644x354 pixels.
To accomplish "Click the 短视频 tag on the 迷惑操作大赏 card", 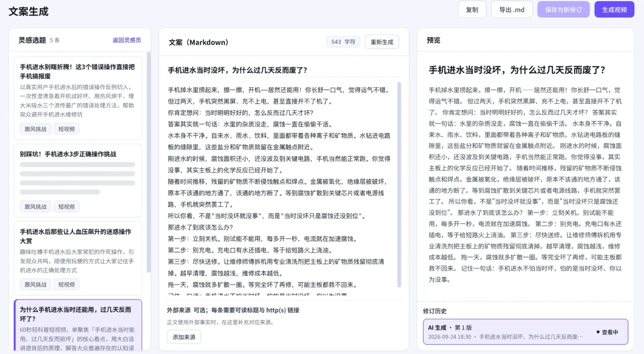I will pos(66,284).
